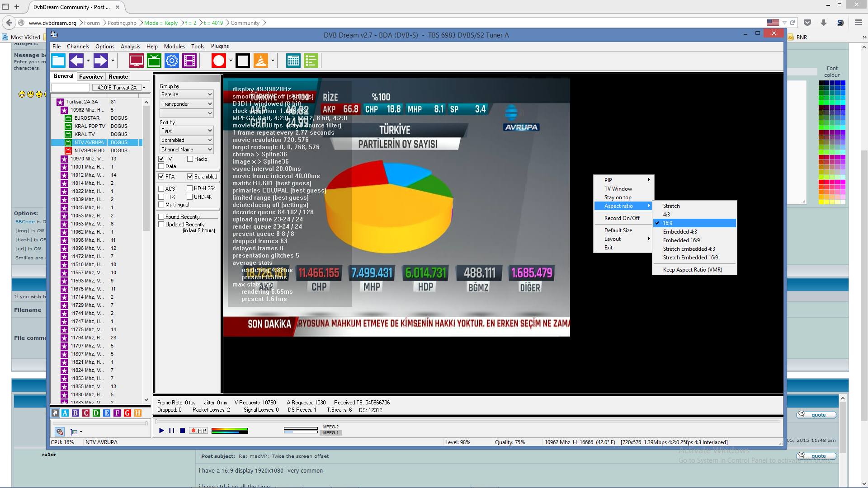This screenshot has width=868, height=488.
Task: Click the dark red monitor toolbar icon
Action: point(136,61)
